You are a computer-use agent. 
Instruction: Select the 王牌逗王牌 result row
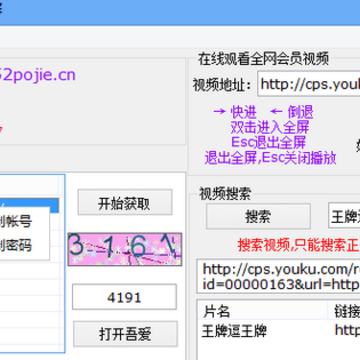pyautogui.click(x=279, y=331)
